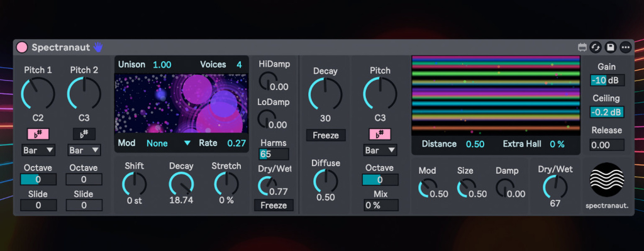Screen dimensions: 644x251
Task: Click the Extra Hall value 0 %
Action: pos(557,144)
